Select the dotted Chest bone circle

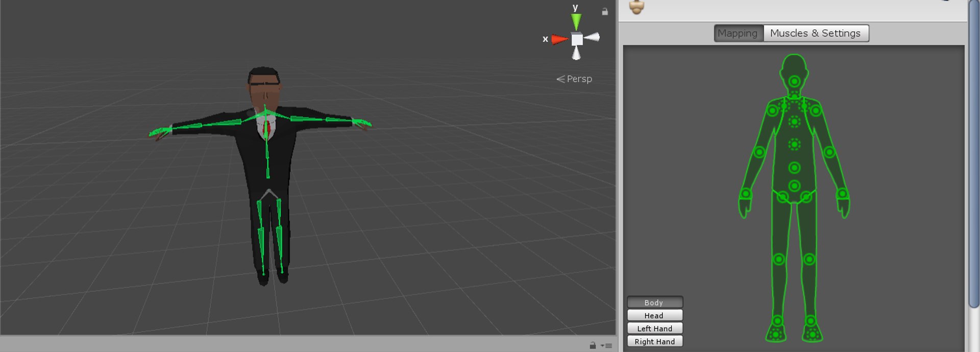(x=794, y=144)
